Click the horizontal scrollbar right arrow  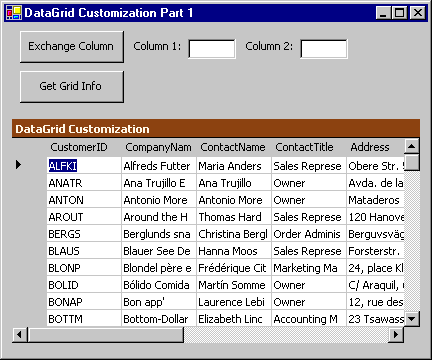coord(396,334)
